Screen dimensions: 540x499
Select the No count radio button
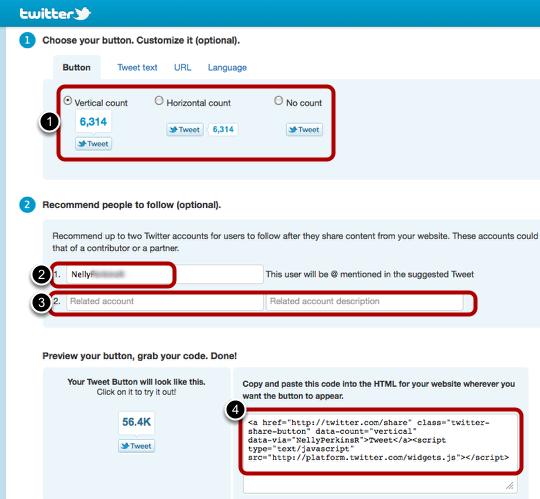click(x=278, y=101)
